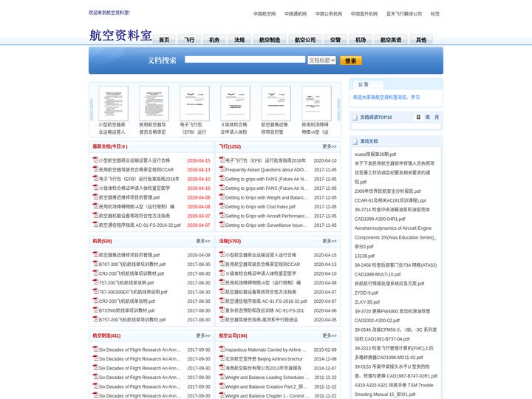Click PDF icon beside Getting to Grips with Cost Index.pdf
The height and width of the screenshot is (399, 532).
222,206
